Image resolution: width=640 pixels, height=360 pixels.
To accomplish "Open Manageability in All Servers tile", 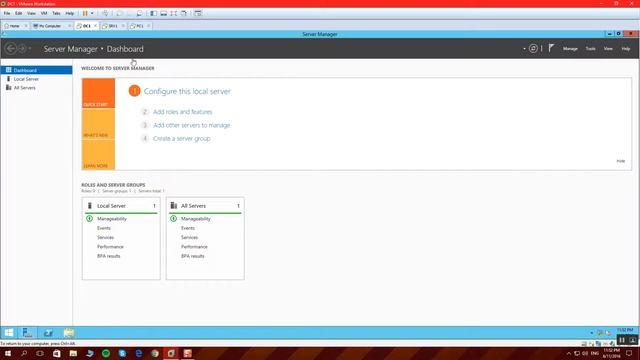I will (196, 219).
